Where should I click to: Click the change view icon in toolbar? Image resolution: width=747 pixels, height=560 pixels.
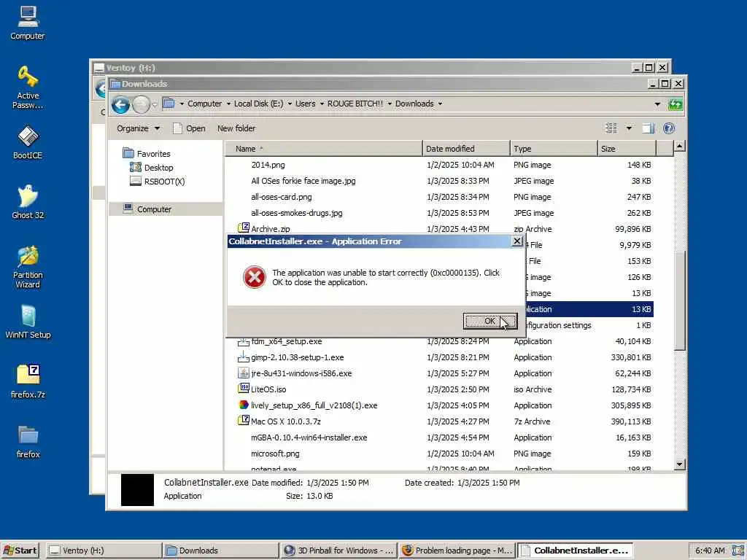click(611, 128)
